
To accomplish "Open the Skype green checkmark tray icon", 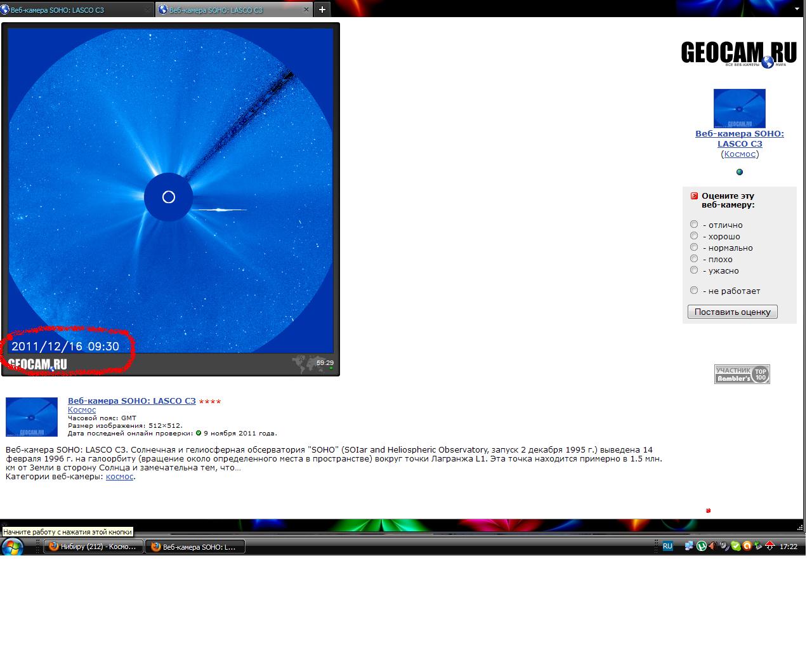I will point(736,545).
